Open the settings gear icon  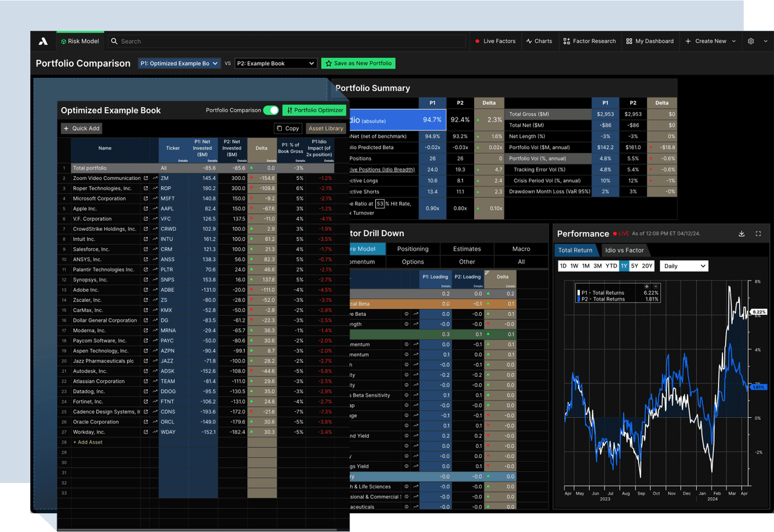coord(751,41)
